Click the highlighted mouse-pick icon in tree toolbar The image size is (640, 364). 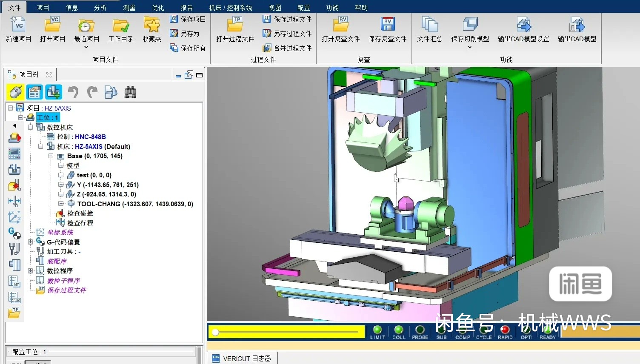point(15,92)
